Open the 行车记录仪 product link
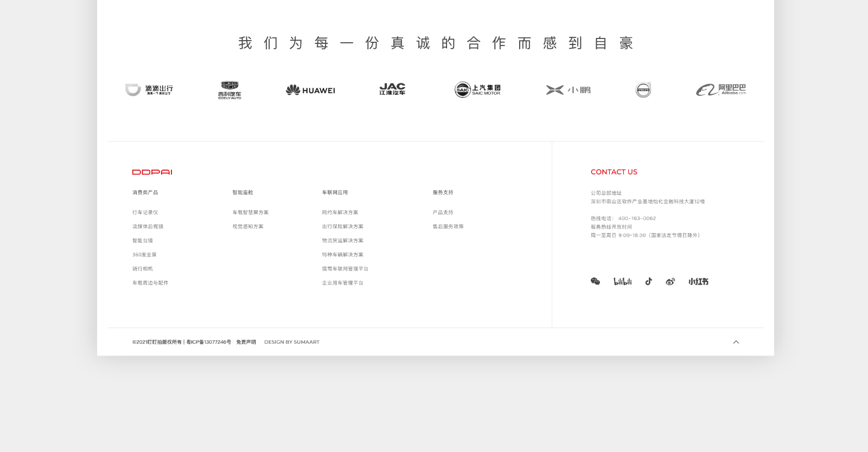This screenshot has width=868, height=452. coord(145,212)
